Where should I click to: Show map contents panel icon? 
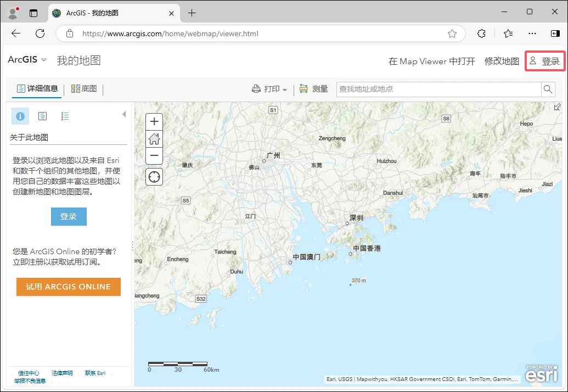(42, 116)
